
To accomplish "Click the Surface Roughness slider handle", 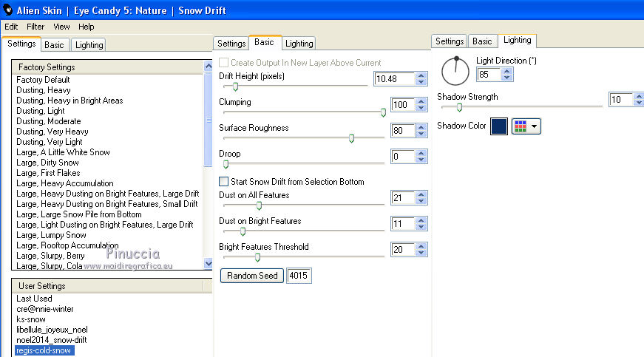I will click(x=351, y=138).
